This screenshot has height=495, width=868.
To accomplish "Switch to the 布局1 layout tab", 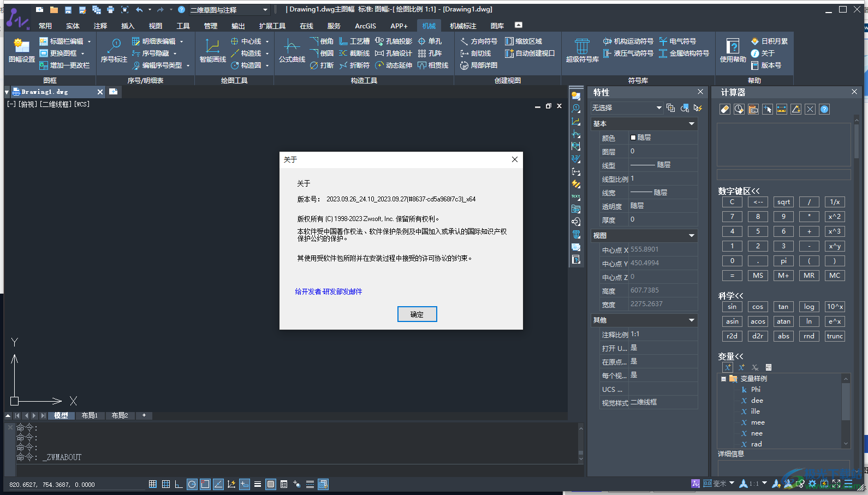I will [x=90, y=415].
